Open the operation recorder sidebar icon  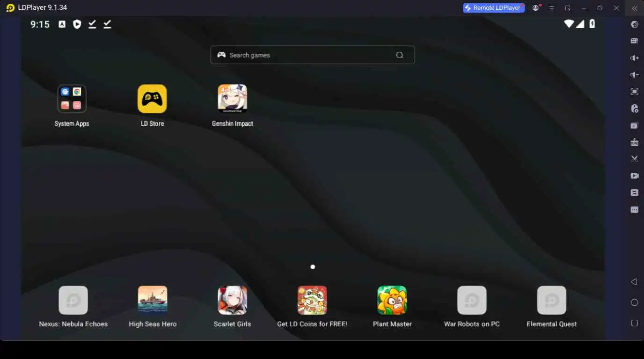point(635,108)
